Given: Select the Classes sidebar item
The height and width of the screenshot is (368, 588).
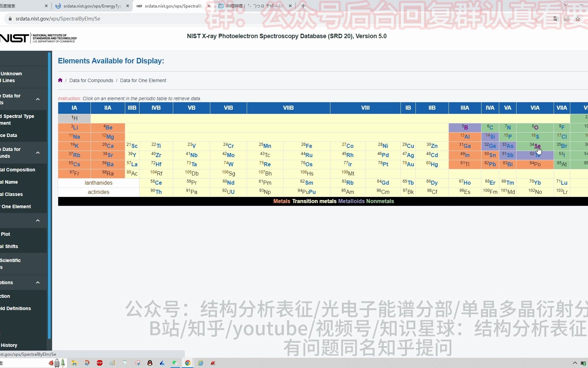Looking at the screenshot, I should 23,194.
